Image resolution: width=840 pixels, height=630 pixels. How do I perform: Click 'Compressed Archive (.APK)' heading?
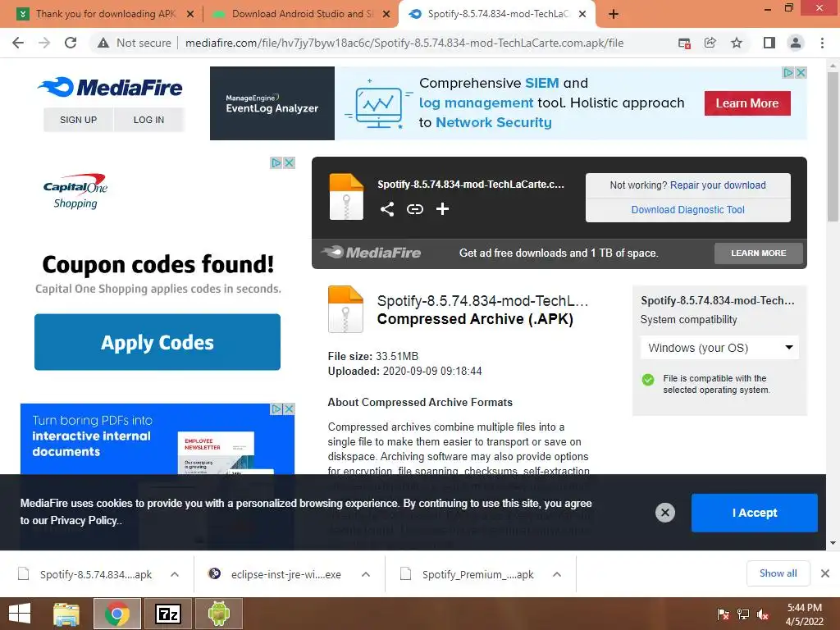(475, 319)
